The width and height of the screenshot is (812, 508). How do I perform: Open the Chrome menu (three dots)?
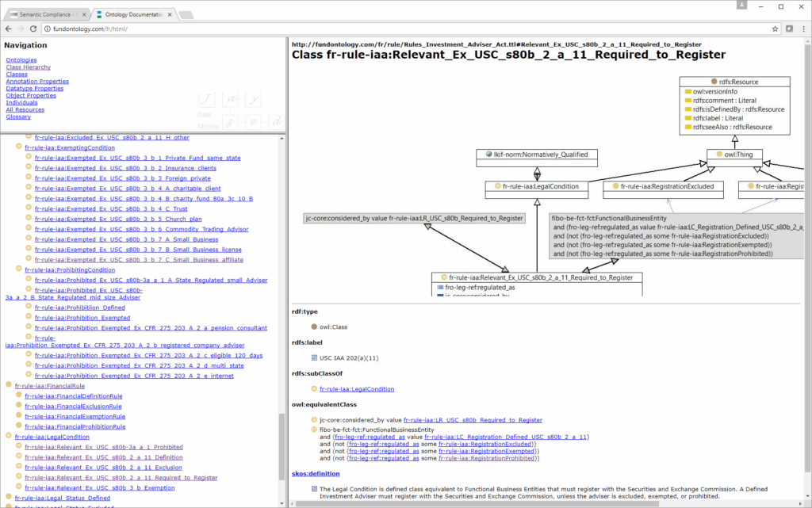click(804, 29)
